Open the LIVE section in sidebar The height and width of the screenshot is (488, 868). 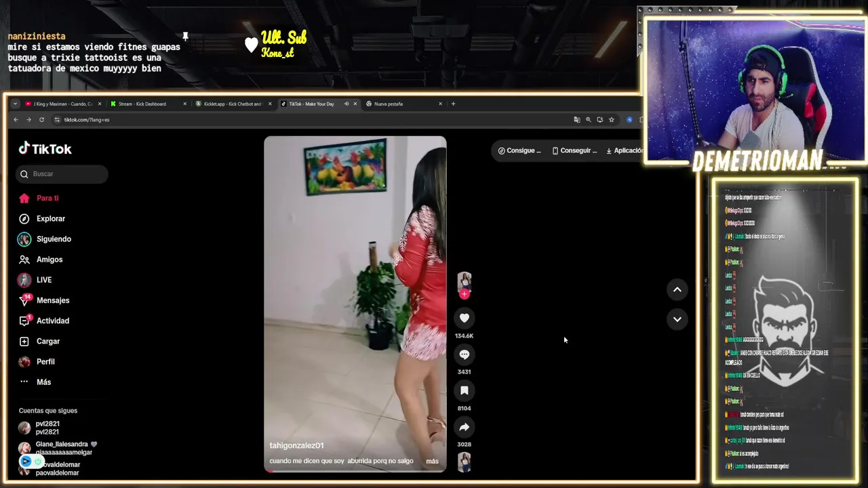43,279
